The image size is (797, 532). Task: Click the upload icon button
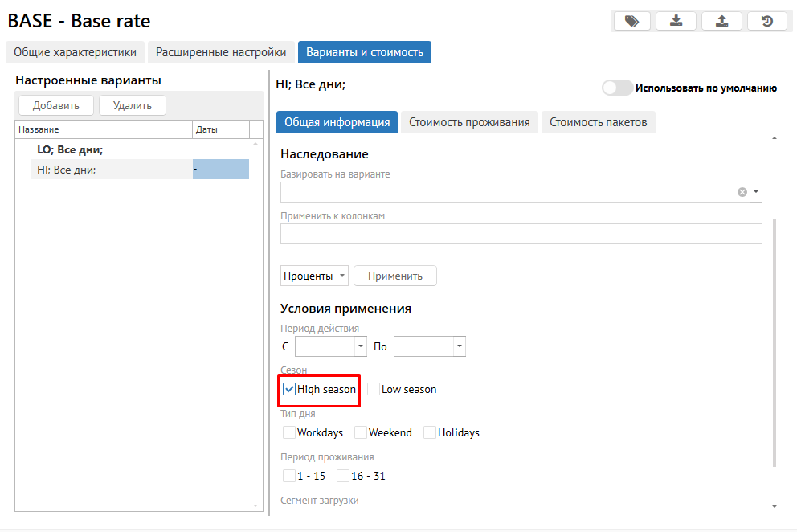click(721, 22)
